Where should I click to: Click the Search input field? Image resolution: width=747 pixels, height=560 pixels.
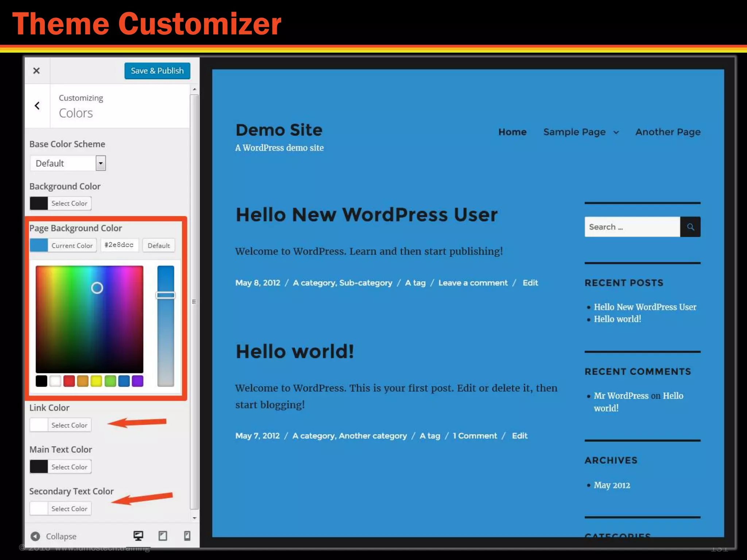632,227
